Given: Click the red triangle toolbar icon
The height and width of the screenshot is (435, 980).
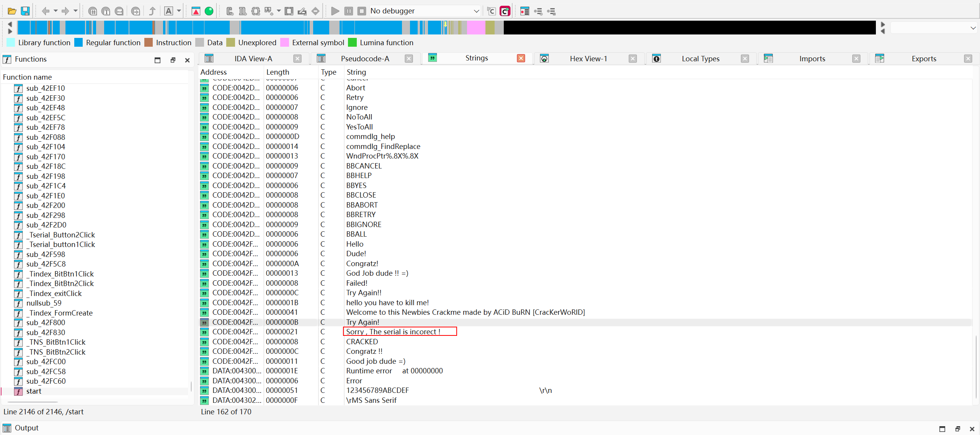Looking at the screenshot, I should [x=196, y=11].
